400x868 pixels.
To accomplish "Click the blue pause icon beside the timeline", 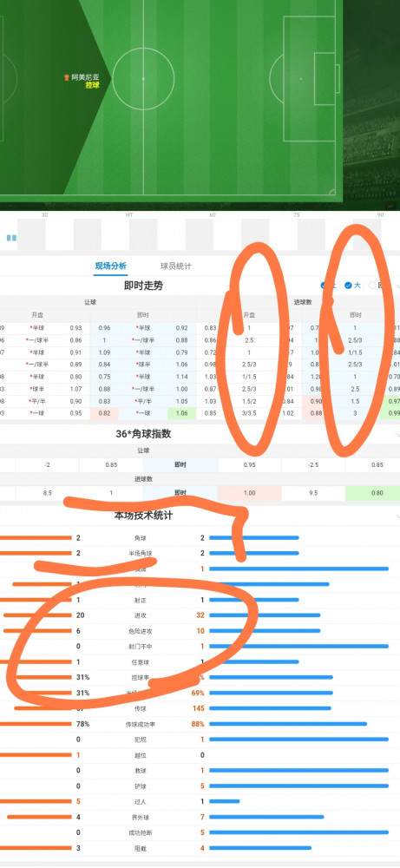I will [x=11, y=238].
